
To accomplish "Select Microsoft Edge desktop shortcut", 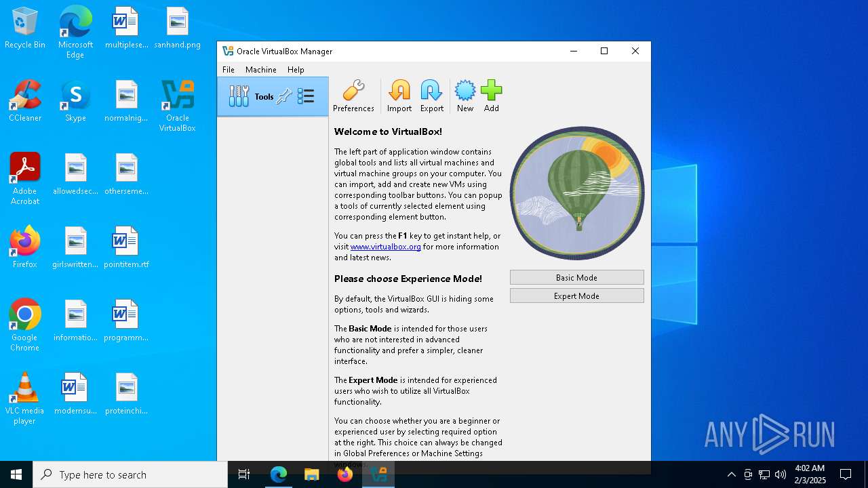I will click(75, 33).
